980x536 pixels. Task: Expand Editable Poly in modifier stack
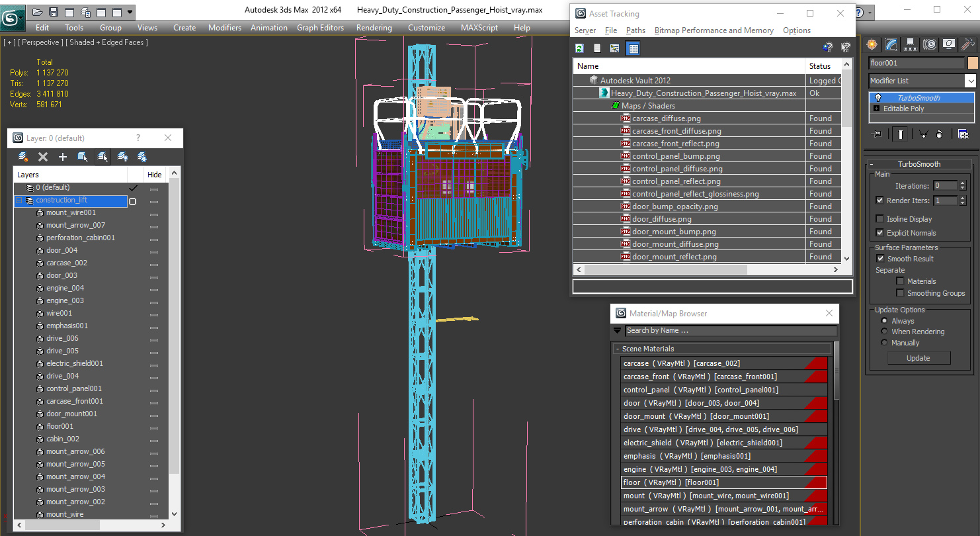877,109
